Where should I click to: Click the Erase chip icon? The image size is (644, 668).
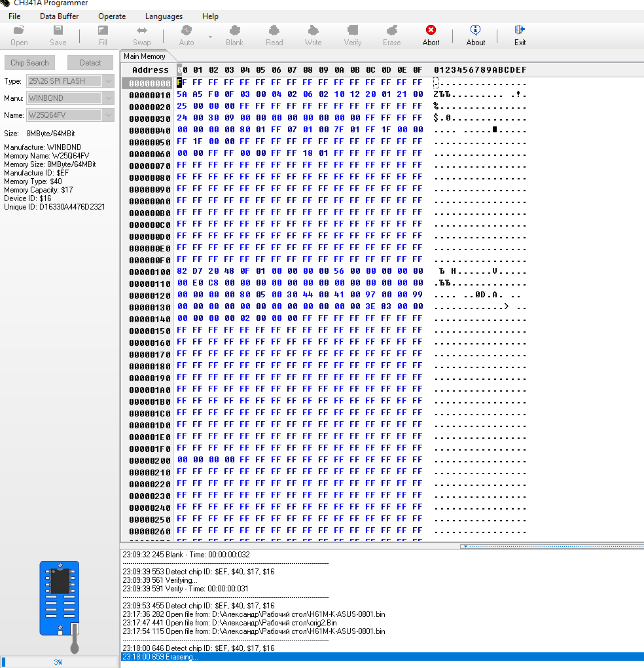(x=392, y=30)
